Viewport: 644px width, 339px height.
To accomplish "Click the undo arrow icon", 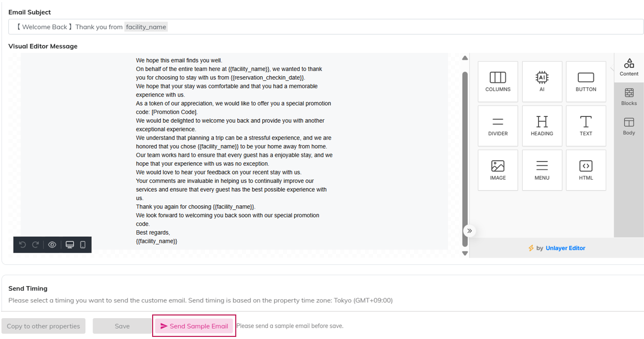I will tap(22, 244).
